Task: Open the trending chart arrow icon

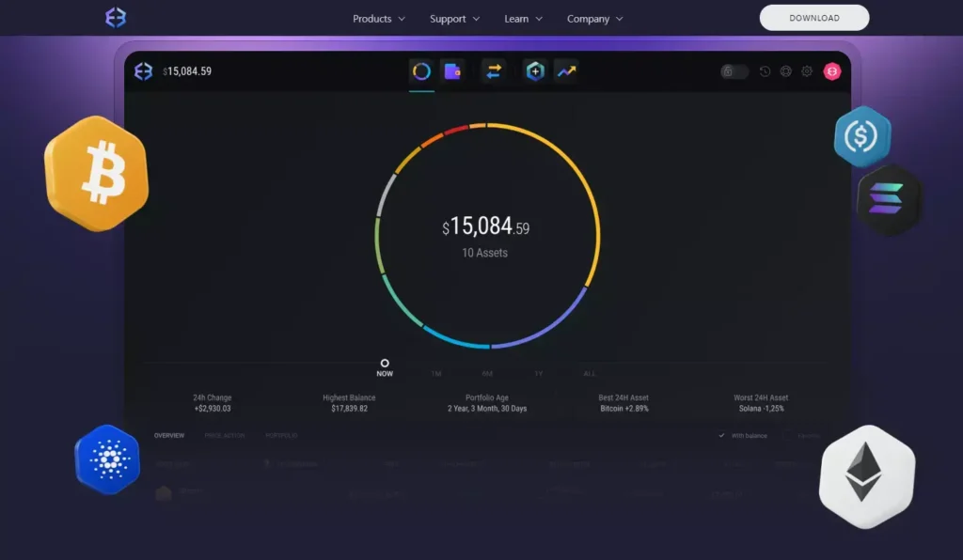Action: pyautogui.click(x=566, y=71)
